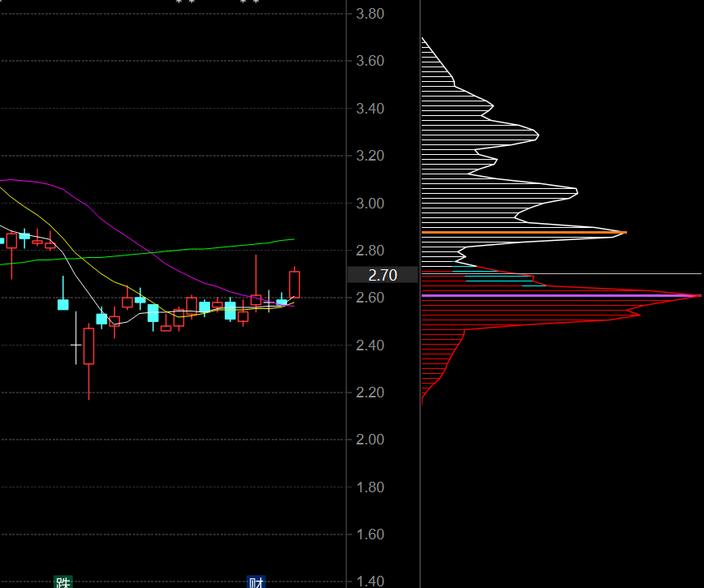The image size is (704, 588).
Task: Select the red candlestick with wick reaching 2.20
Action: pyautogui.click(x=89, y=346)
